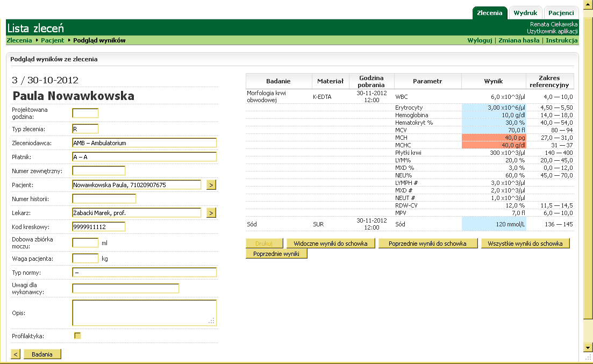Click the Hematokryt % parameter
Viewport: 593px width, 364px height.
(x=414, y=123)
